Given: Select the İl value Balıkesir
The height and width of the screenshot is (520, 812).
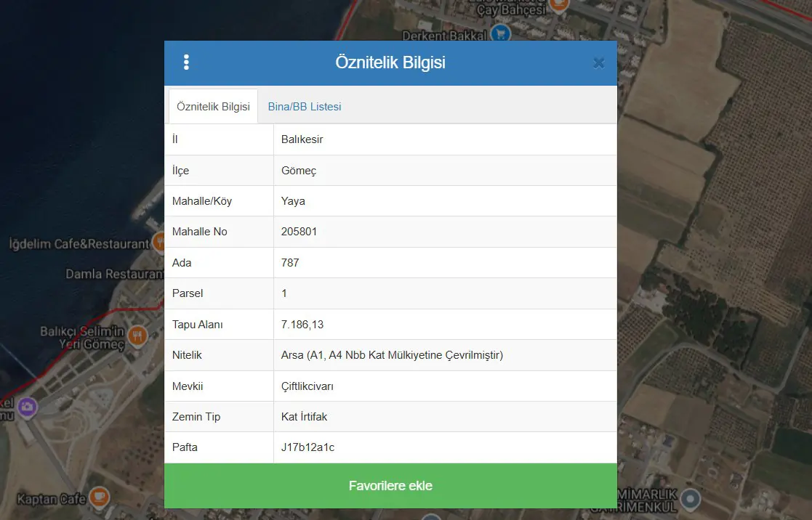Looking at the screenshot, I should point(302,139).
